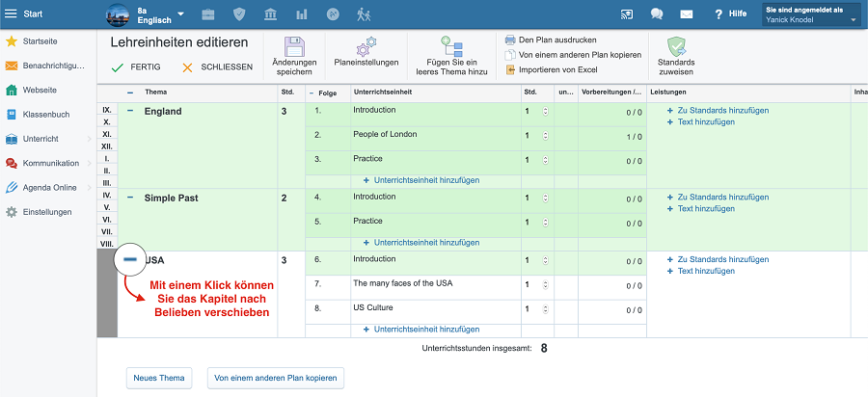The image size is (868, 397).
Task: Select month IX. in timeline column
Action: coord(107,110)
